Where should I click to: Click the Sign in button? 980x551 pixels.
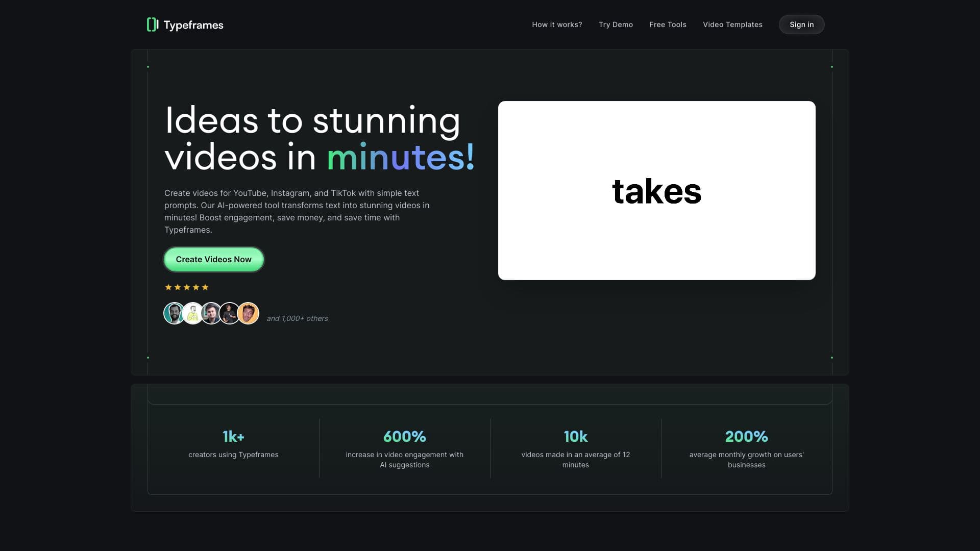pyautogui.click(x=801, y=24)
